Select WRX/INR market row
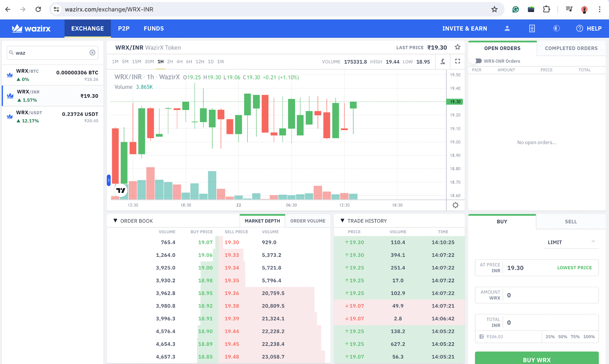 [53, 96]
